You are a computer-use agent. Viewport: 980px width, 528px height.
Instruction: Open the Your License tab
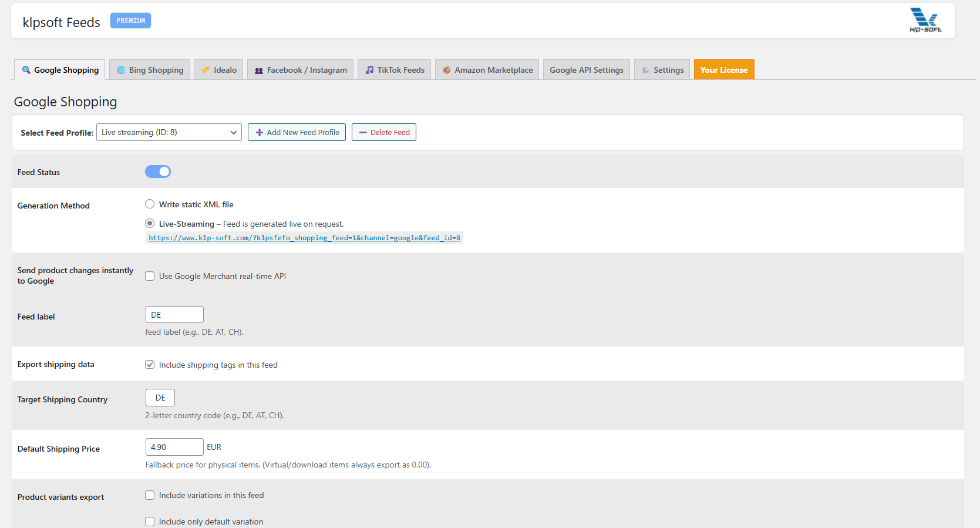pyautogui.click(x=724, y=70)
